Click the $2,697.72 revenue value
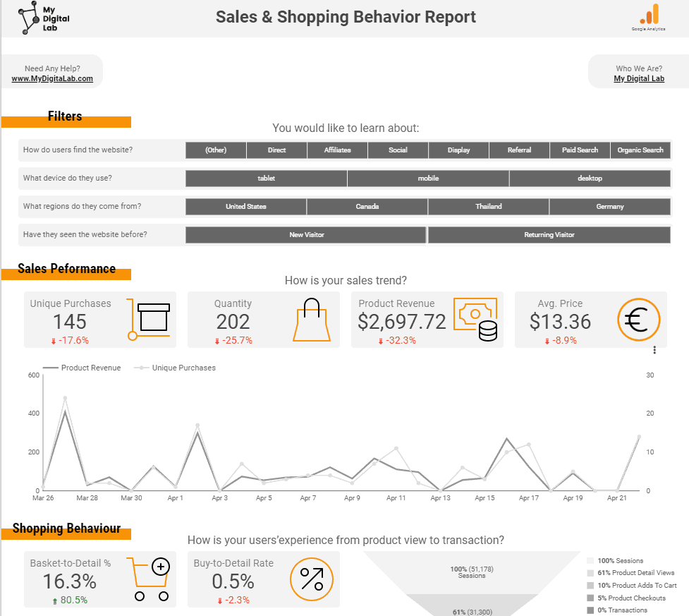This screenshot has width=689, height=616. [402, 322]
